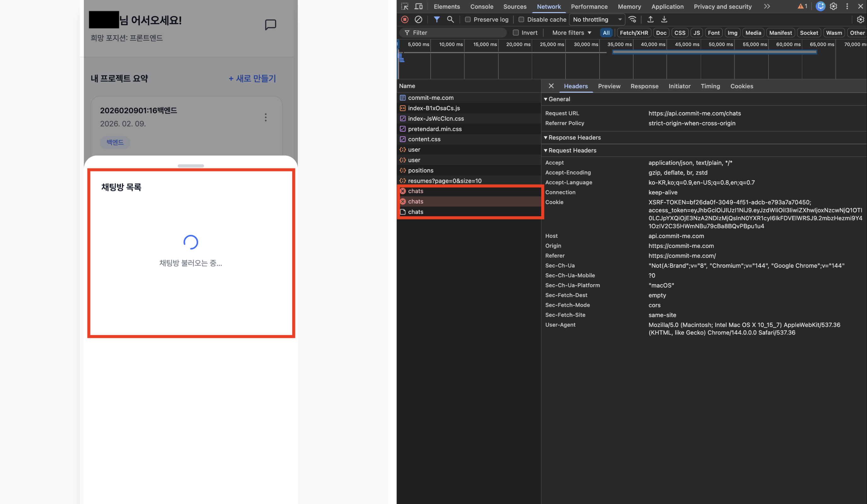
Task: Open the Initiator tab of request
Action: [680, 86]
